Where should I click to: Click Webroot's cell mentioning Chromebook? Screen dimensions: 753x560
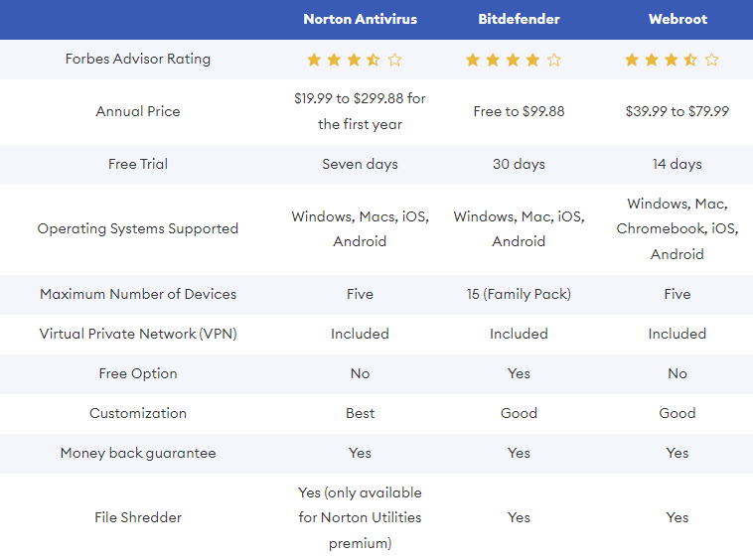678,229
